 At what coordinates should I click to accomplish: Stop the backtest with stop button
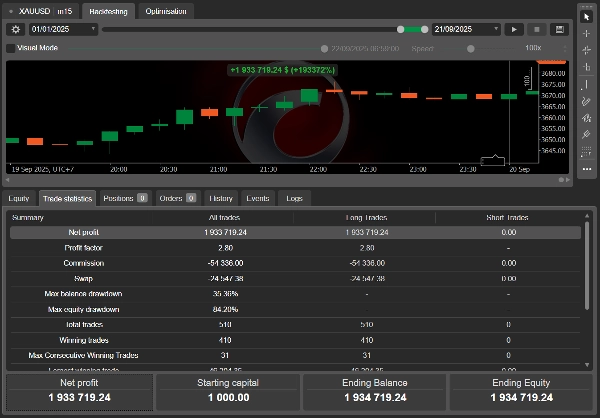[x=536, y=29]
